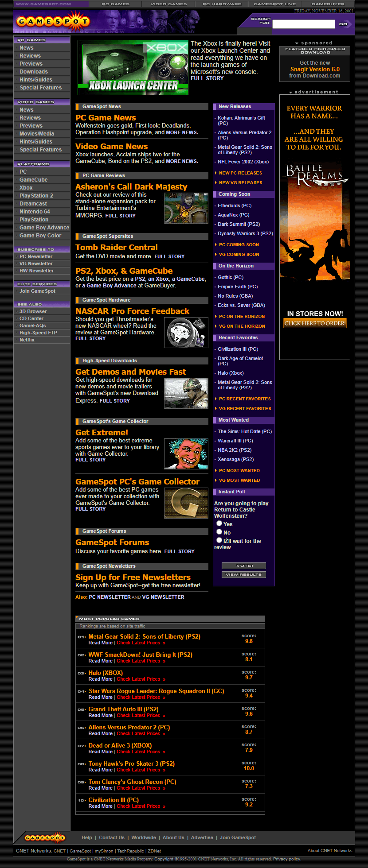Click Read More under Halo (XBOX)

click(100, 679)
